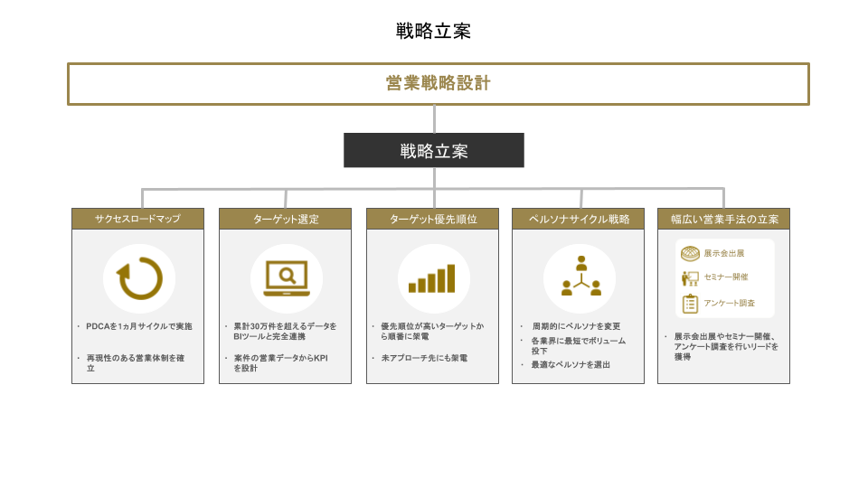
Task: Click the slide title 戦略立案 at top
Action: pyautogui.click(x=434, y=31)
